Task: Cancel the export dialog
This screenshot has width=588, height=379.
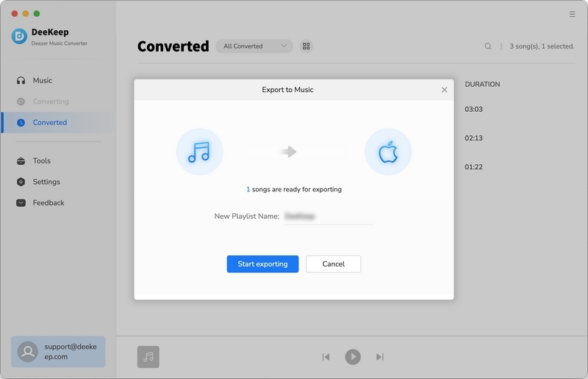Action: [x=334, y=264]
